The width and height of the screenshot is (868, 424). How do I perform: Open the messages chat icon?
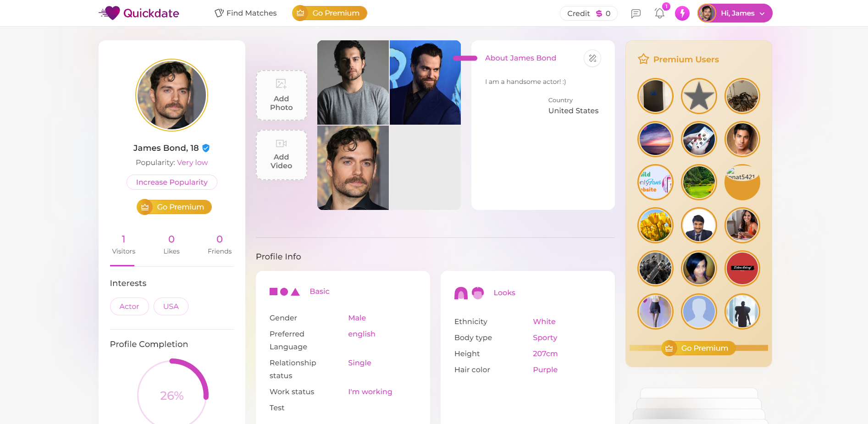click(x=636, y=13)
